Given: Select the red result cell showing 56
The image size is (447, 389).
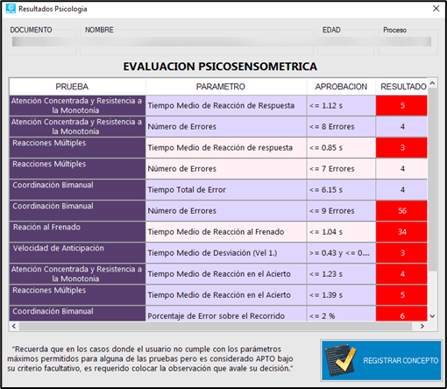Looking at the screenshot, I should point(402,211).
